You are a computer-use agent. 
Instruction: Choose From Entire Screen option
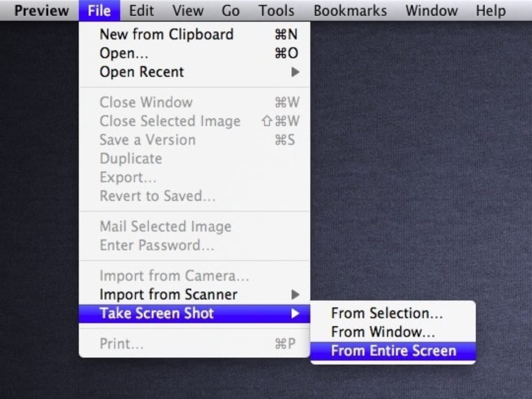[393, 351]
